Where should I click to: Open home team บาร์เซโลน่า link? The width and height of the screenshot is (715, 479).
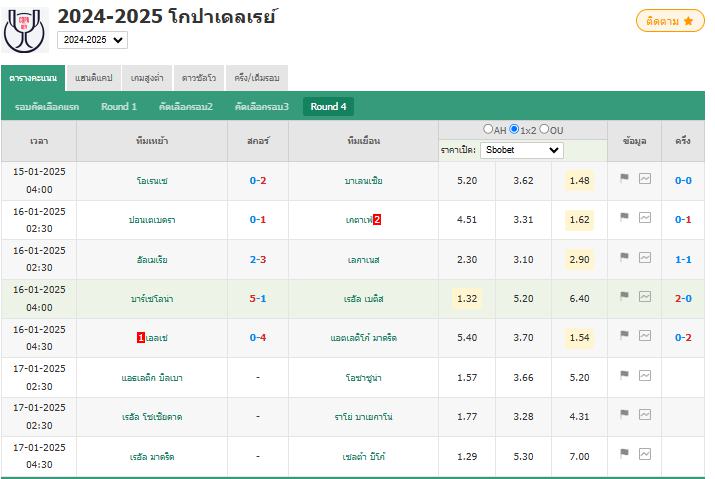tap(152, 299)
